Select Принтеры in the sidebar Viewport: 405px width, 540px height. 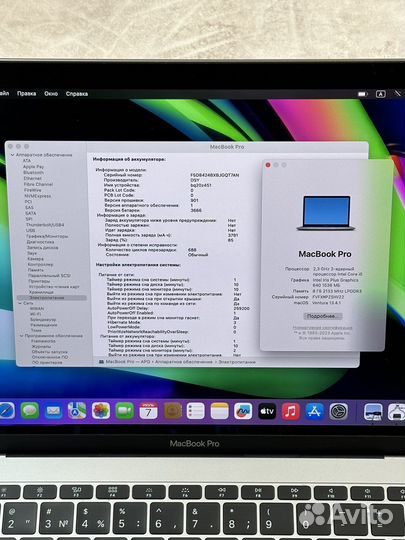pos(39,281)
